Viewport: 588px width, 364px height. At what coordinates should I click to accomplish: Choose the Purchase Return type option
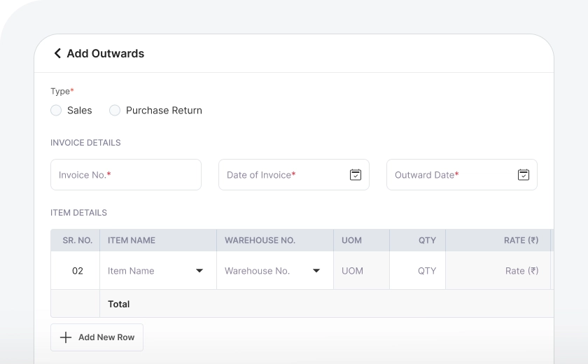(x=115, y=111)
